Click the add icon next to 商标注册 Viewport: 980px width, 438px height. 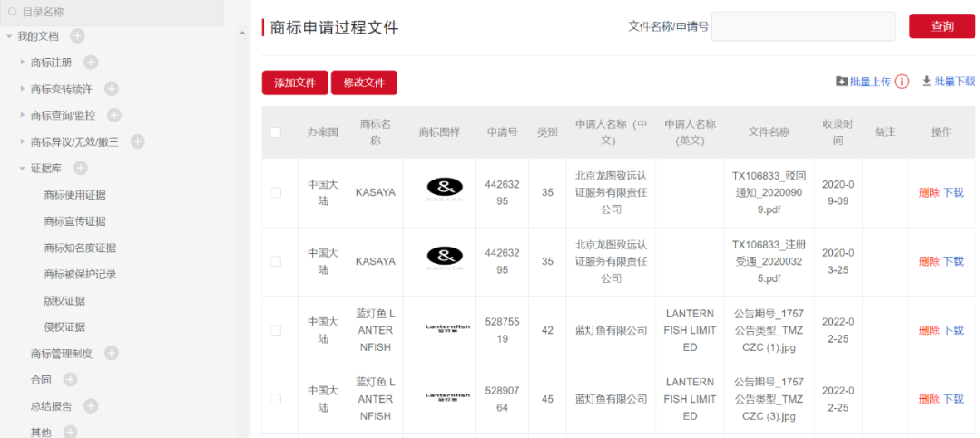point(91,63)
